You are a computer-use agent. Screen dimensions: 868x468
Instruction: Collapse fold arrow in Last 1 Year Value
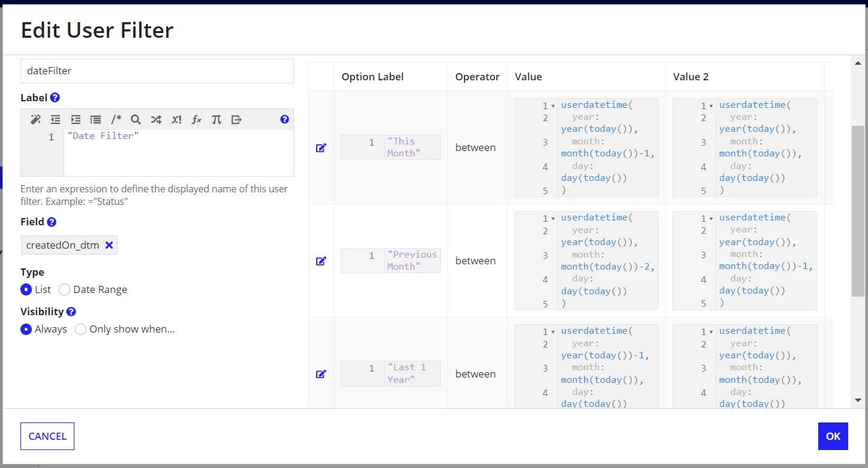[553, 332]
